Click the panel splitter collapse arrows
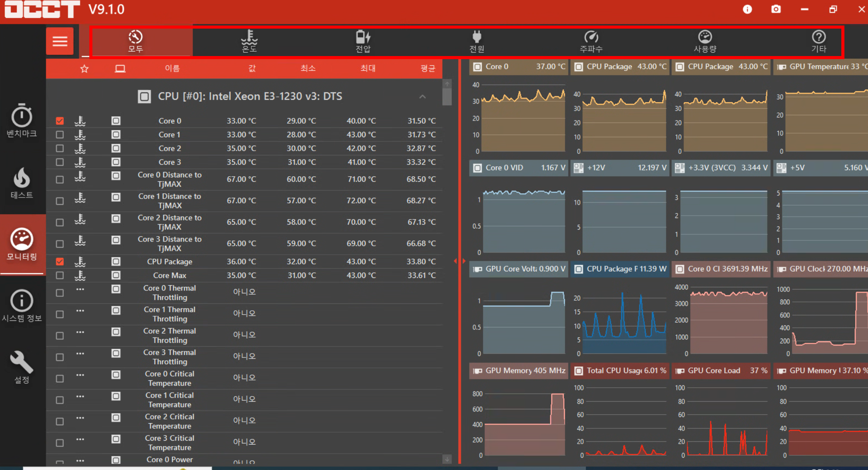The height and width of the screenshot is (470, 868). pos(459,261)
